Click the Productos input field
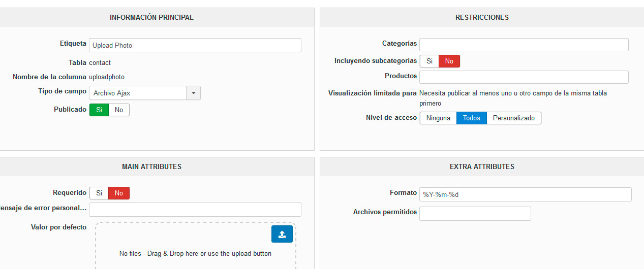 click(x=524, y=77)
